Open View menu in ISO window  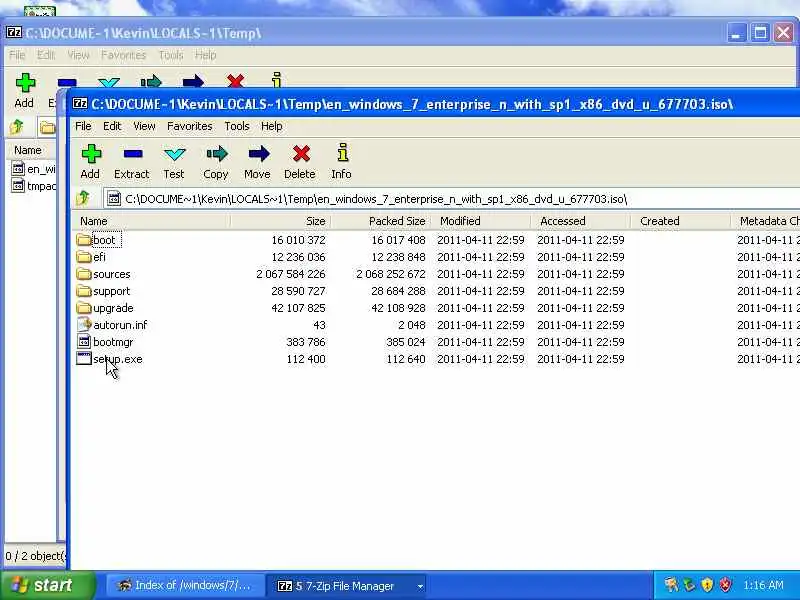[144, 126]
